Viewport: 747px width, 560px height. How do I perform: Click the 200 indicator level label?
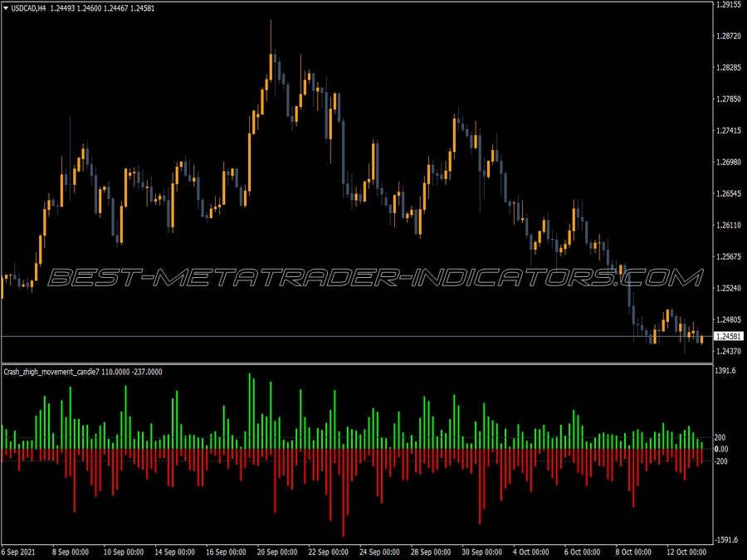point(720,437)
